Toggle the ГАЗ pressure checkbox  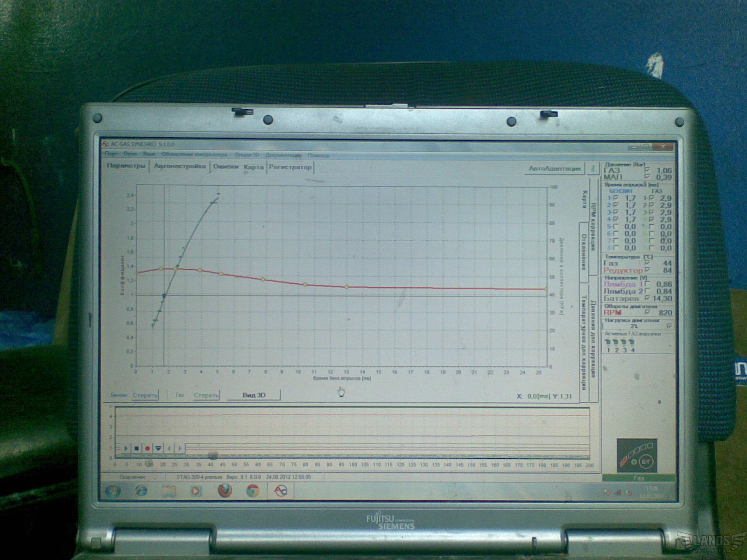[x=647, y=170]
